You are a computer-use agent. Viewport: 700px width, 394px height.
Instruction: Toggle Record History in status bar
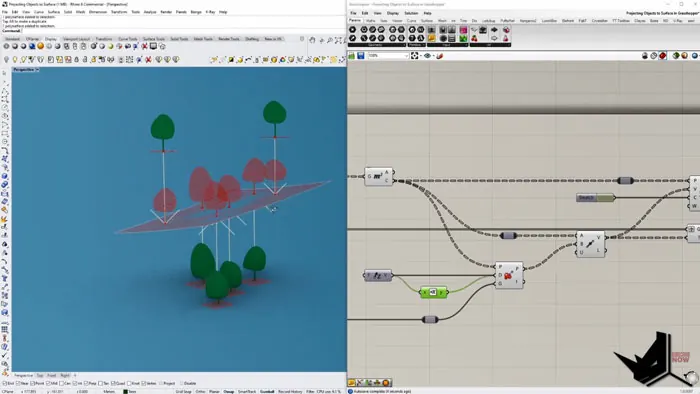click(290, 391)
